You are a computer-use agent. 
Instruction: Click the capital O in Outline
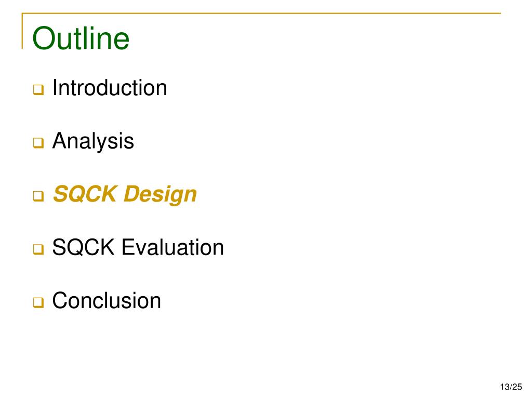[x=44, y=38]
